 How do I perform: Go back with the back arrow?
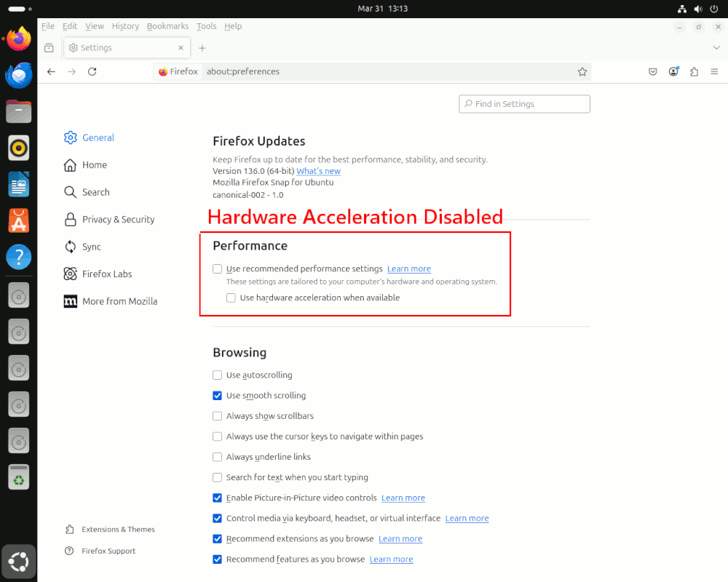point(51,71)
